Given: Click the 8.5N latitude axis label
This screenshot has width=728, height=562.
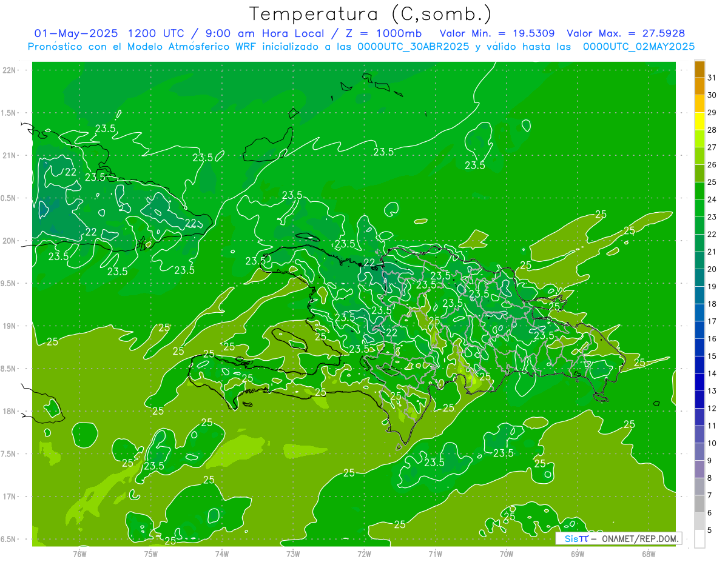Looking at the screenshot, I should point(8,369).
